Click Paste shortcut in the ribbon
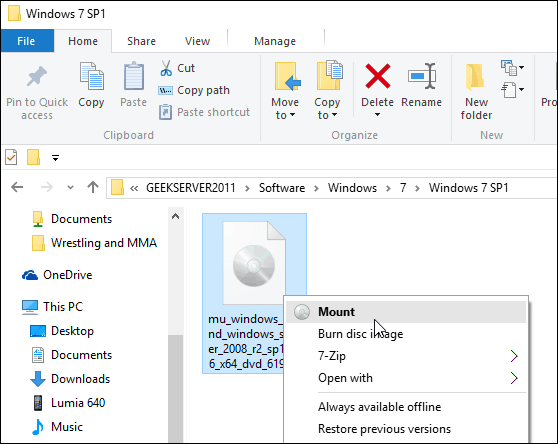Image resolution: width=558 pixels, height=444 pixels. coord(204,112)
